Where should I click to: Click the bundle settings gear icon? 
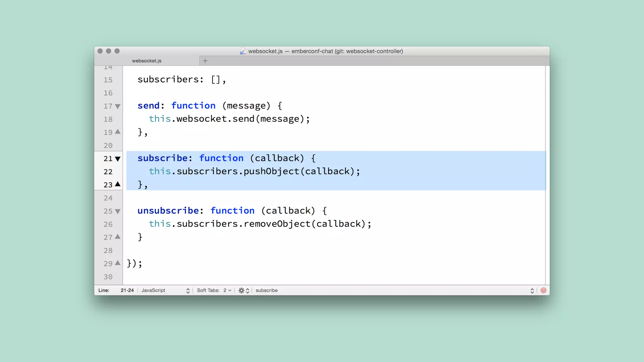click(x=241, y=290)
